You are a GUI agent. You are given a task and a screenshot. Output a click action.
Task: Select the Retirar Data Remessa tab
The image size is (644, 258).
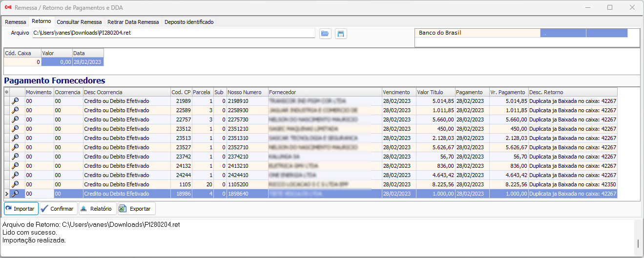click(133, 22)
